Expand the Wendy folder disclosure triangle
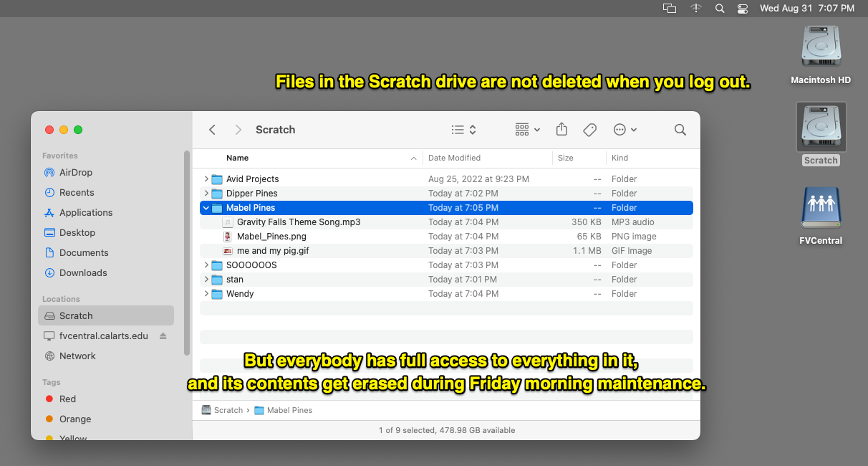 tap(206, 294)
